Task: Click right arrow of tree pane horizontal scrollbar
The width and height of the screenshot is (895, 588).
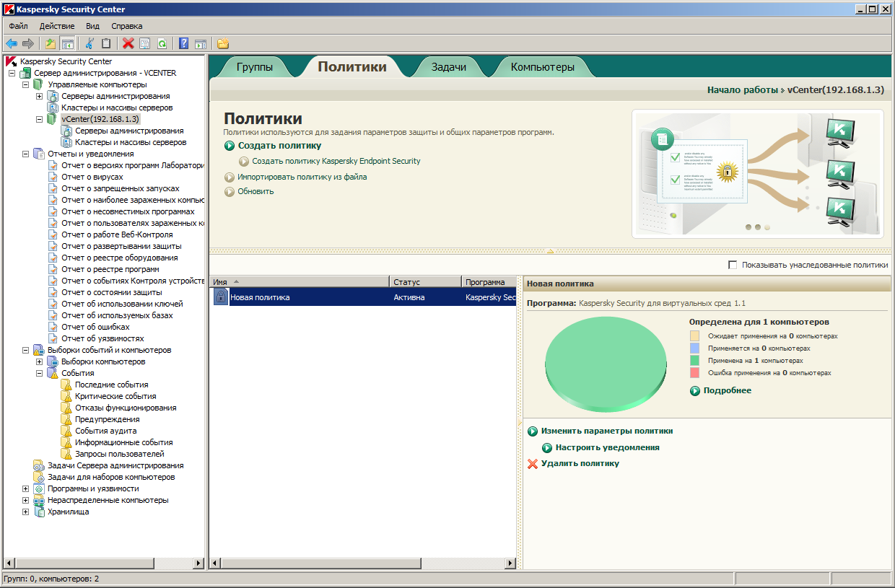Action: [199, 563]
